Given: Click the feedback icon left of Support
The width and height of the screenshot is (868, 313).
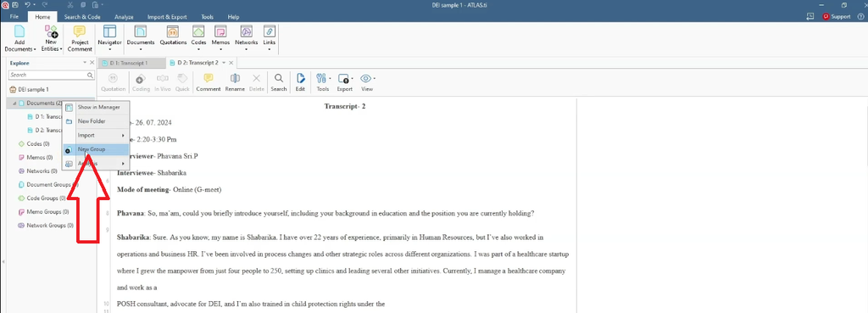Looking at the screenshot, I should point(810,17).
